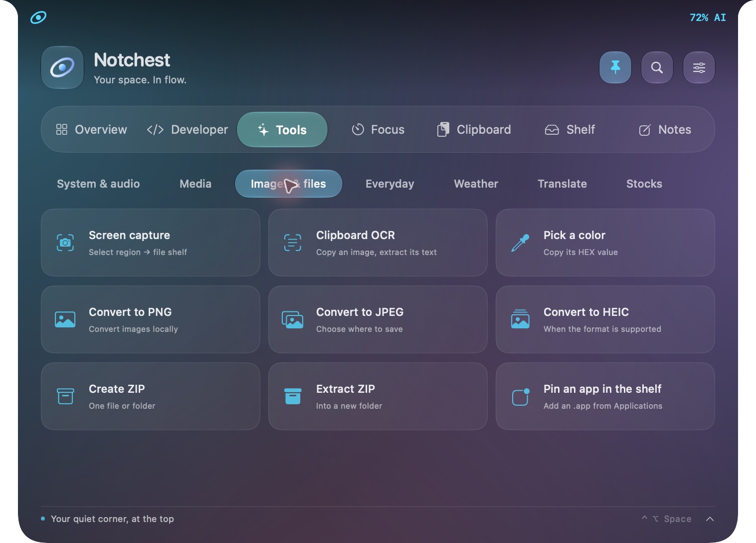
Task: Open the Notes tab
Action: pos(665,130)
